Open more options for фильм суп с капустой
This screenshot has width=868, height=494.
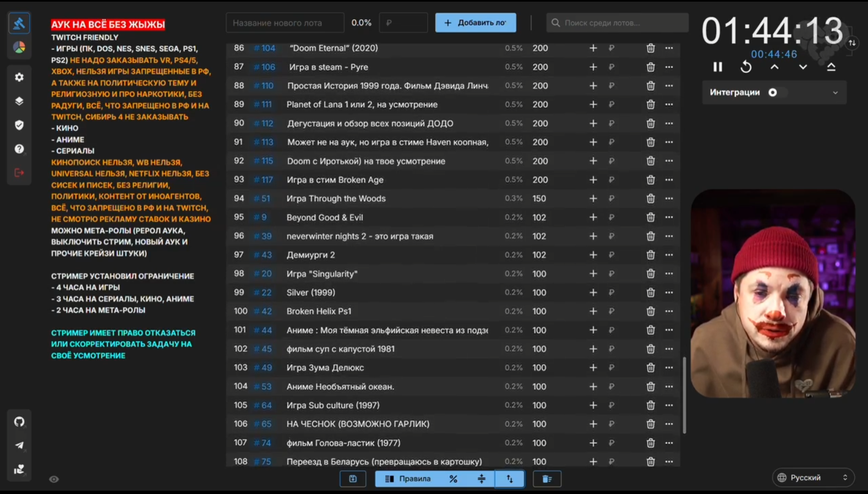click(669, 349)
